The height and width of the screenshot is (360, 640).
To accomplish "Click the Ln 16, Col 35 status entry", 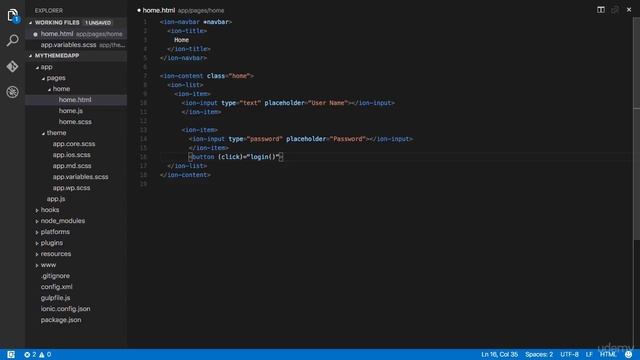I will pyautogui.click(x=499, y=355).
